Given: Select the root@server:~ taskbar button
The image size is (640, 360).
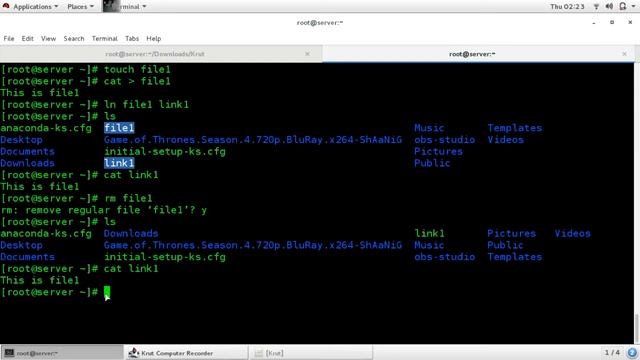Looking at the screenshot, I should [62, 353].
